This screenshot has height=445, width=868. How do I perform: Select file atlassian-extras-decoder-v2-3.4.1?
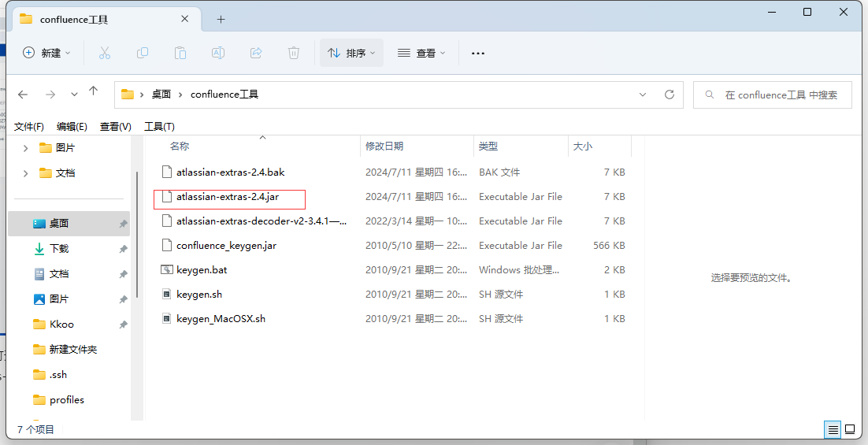tap(262, 221)
